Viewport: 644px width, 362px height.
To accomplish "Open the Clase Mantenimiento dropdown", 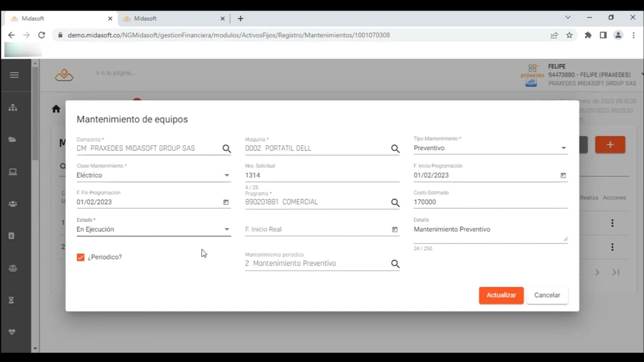I will click(153, 175).
